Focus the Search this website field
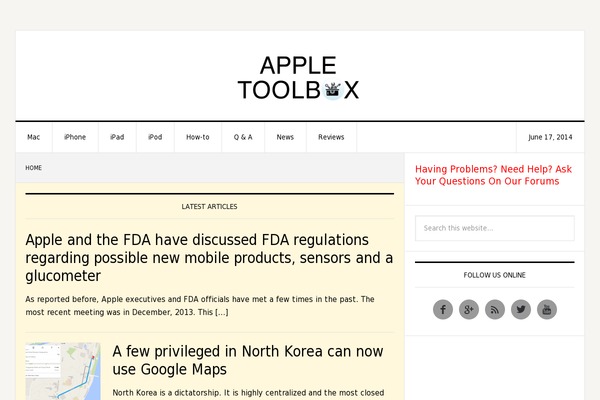The width and height of the screenshot is (600, 400). pos(495,228)
